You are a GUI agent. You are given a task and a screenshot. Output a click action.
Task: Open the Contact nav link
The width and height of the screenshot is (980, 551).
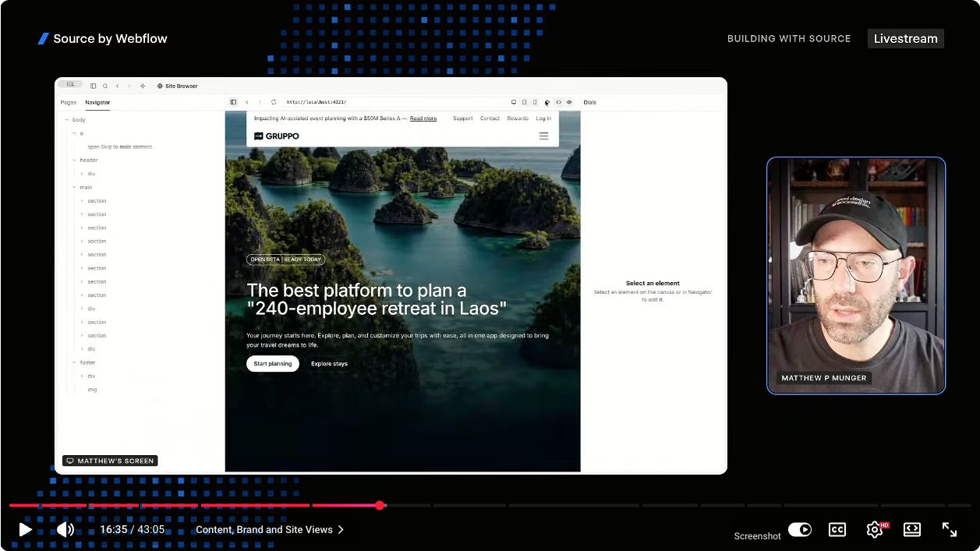(490, 118)
